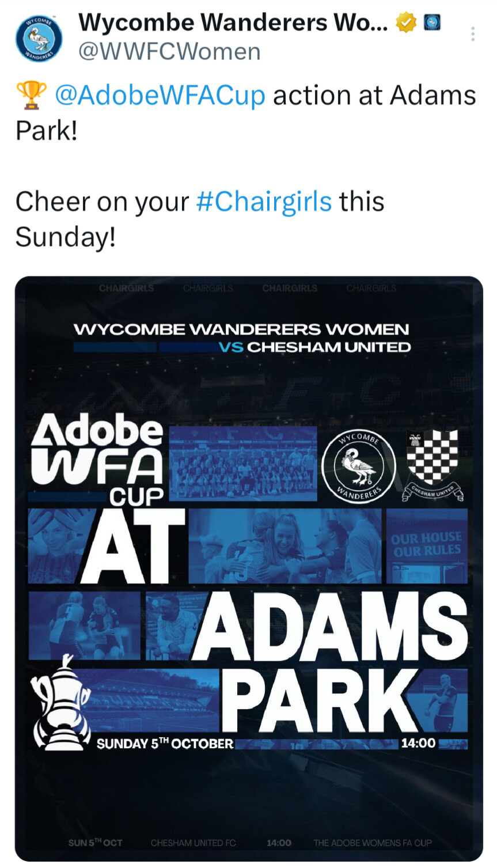Click the 14:00 kickoff time beside the date
Image resolution: width=497 pixels, height=868 pixels.
pos(418,743)
